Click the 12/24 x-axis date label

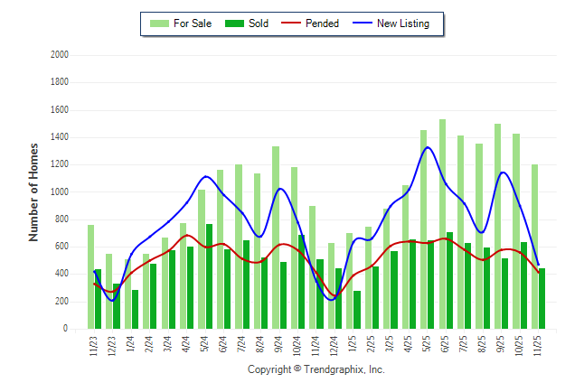pos(334,348)
